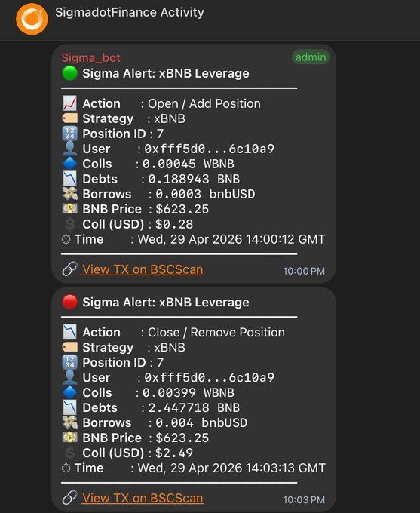Image resolution: width=420 pixels, height=513 pixels.
Task: Click first 'Sigma Alert: xBNB Leverage' heading
Action: [166, 73]
